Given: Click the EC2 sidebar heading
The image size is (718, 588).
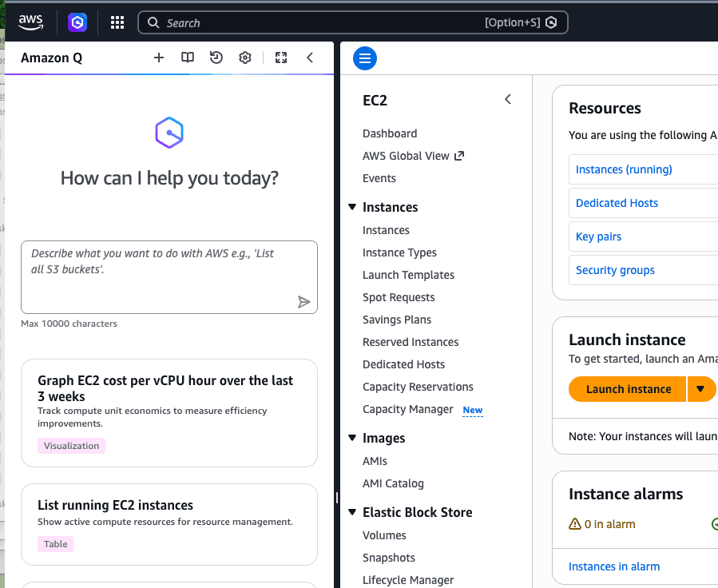Looking at the screenshot, I should 375,101.
